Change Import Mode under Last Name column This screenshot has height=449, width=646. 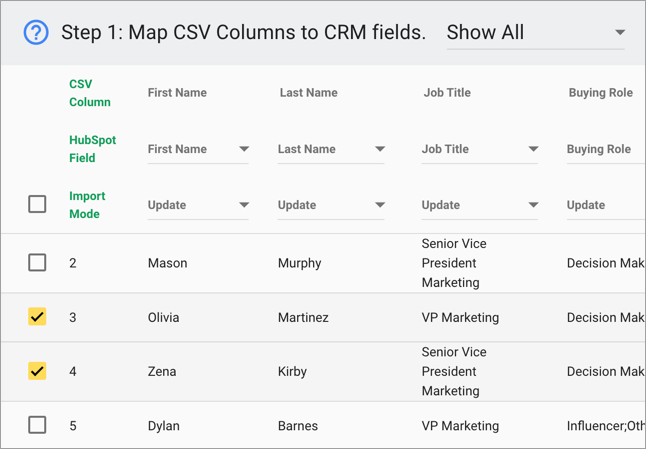pyautogui.click(x=331, y=205)
